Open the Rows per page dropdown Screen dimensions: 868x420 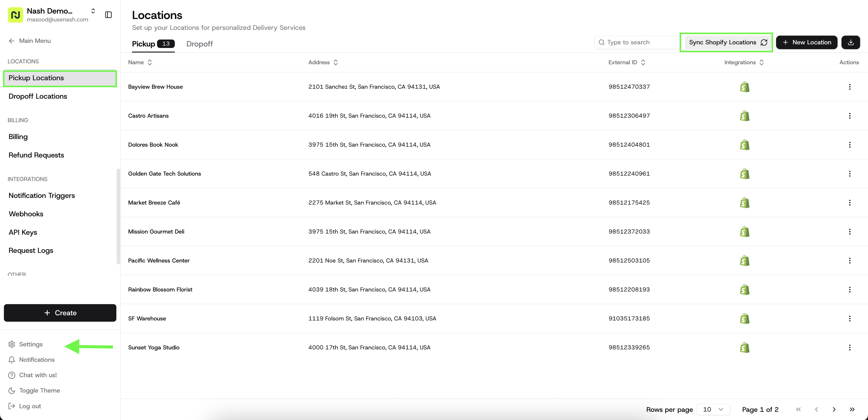(x=713, y=409)
